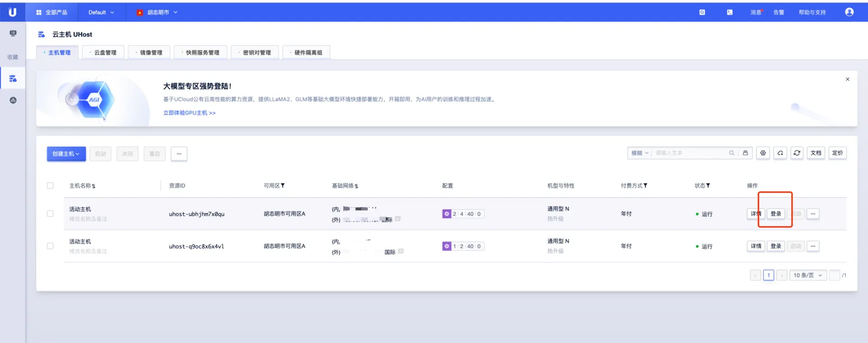
Task: Click the batch search icon beside the magnifier
Action: point(745,153)
